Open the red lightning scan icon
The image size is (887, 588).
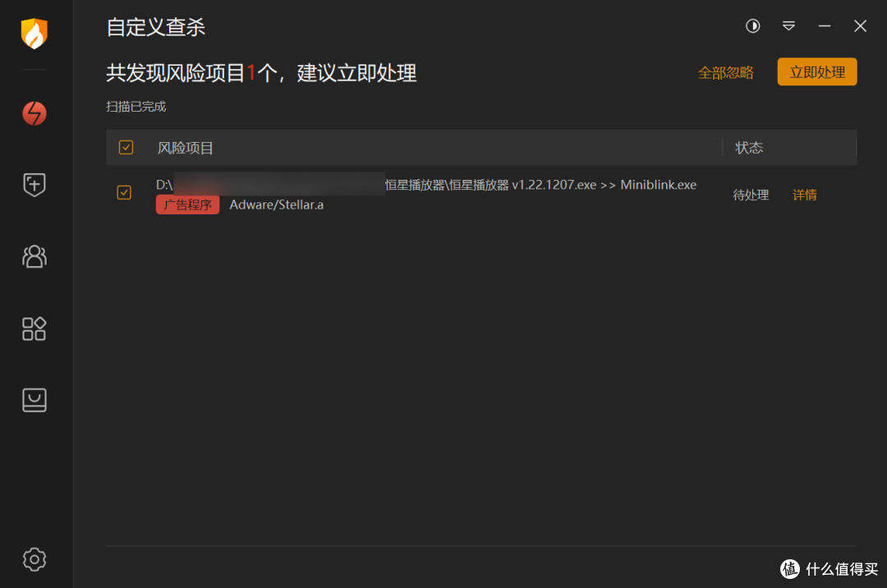pos(34,113)
